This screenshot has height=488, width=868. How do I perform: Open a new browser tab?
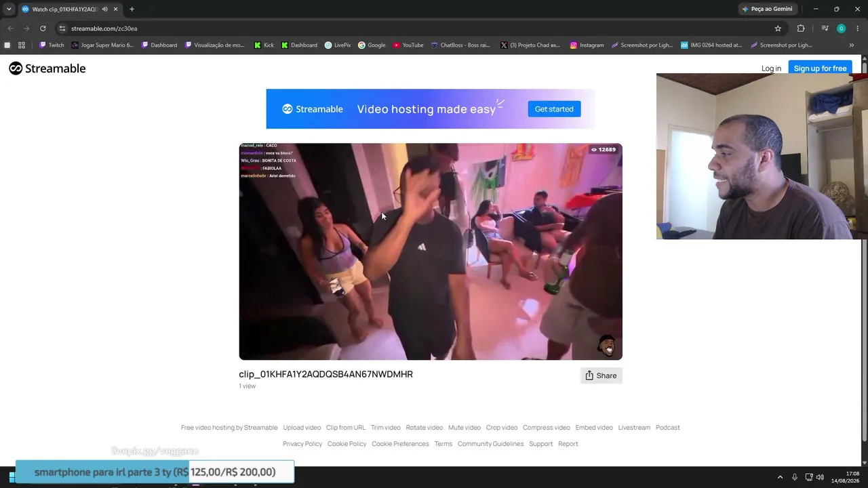click(x=132, y=9)
